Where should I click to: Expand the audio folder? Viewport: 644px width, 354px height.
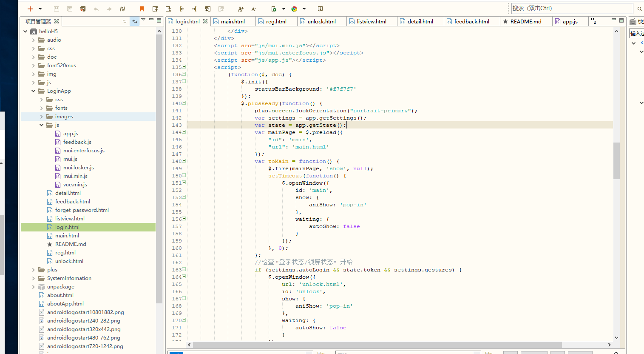[34, 40]
